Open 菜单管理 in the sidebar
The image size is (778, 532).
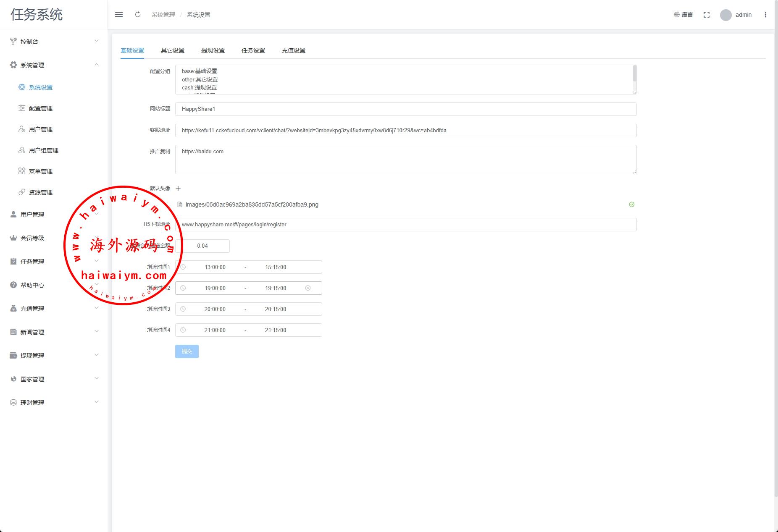point(41,171)
